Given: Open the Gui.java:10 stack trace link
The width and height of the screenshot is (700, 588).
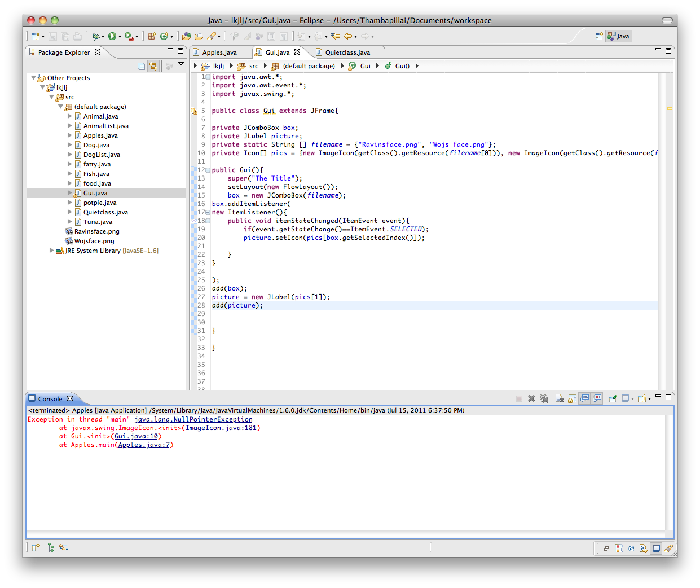Looking at the screenshot, I should pos(136,436).
